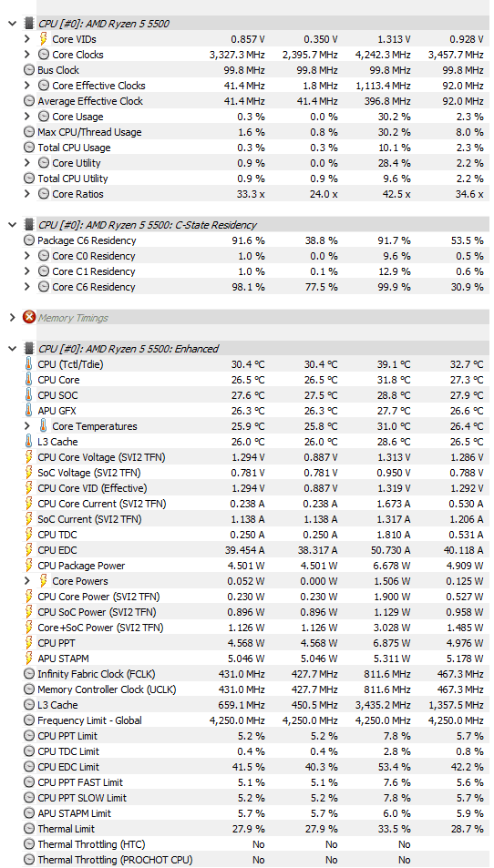
Task: Click the lightning icon beside APU STAPM
Action: [29, 659]
